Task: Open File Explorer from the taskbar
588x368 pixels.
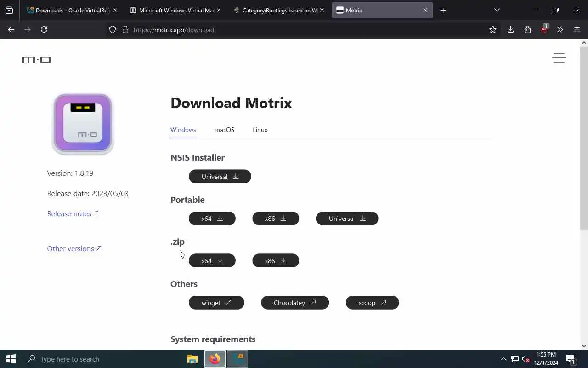Action: tap(192, 359)
